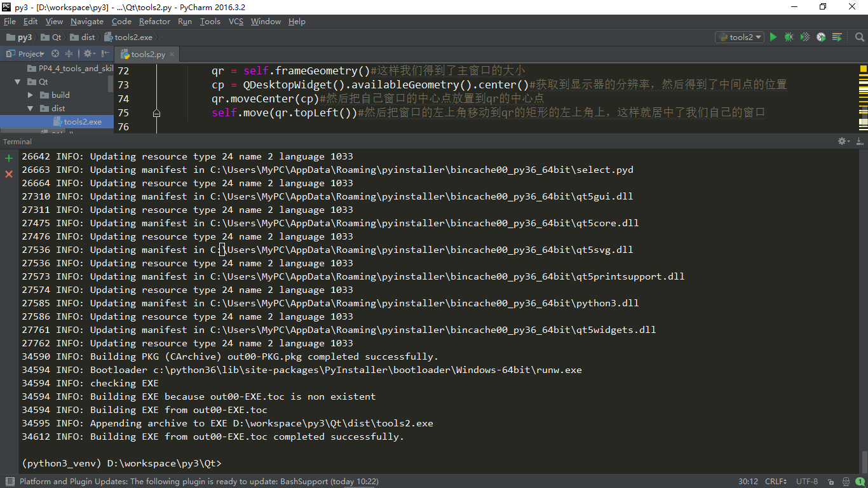Open the Run menu
This screenshot has height=488, width=868.
click(x=185, y=22)
